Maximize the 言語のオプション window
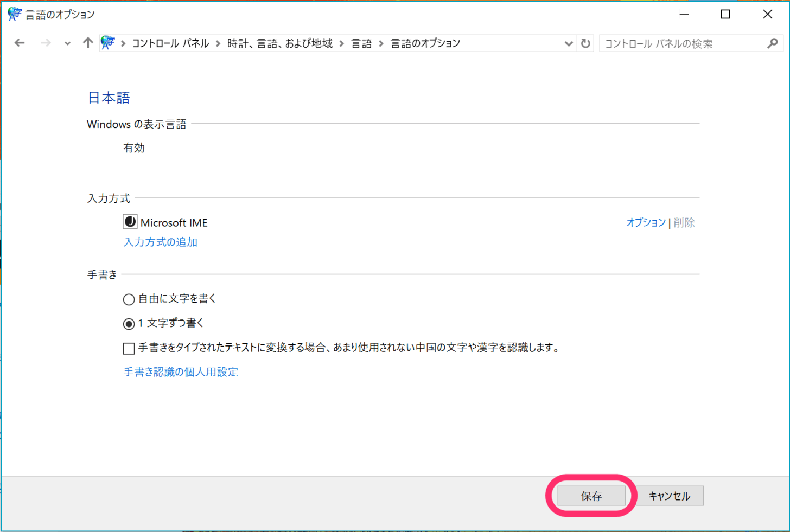Viewport: 790px width, 532px height. coord(725,14)
